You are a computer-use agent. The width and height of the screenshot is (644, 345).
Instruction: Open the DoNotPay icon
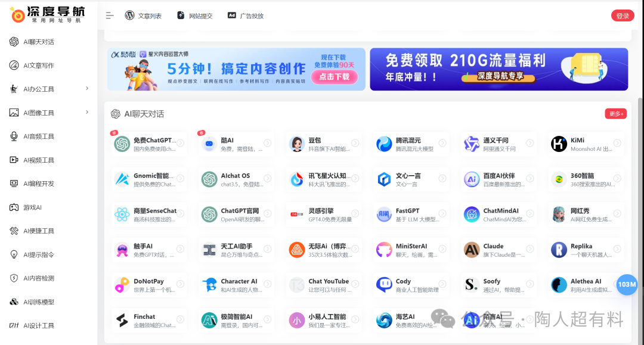tap(122, 285)
